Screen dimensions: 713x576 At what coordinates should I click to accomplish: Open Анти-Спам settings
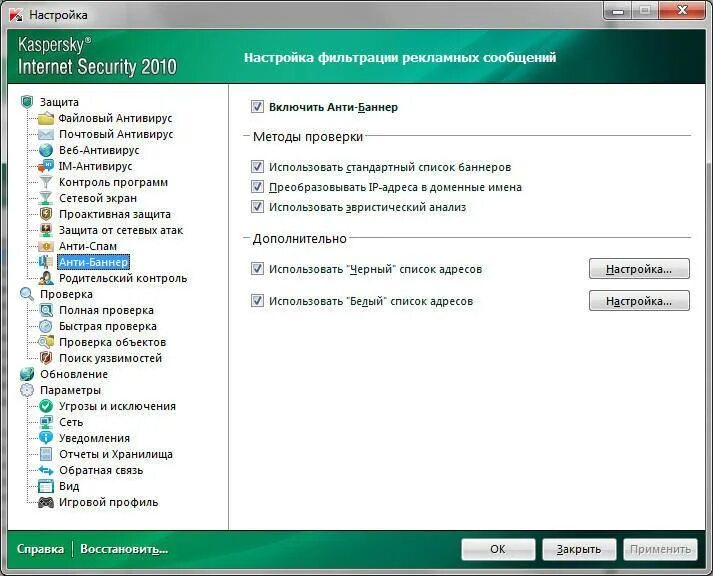pyautogui.click(x=88, y=246)
